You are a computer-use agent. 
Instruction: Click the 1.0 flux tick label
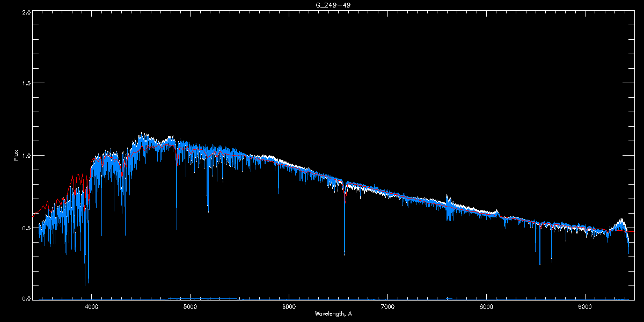pyautogui.click(x=26, y=156)
